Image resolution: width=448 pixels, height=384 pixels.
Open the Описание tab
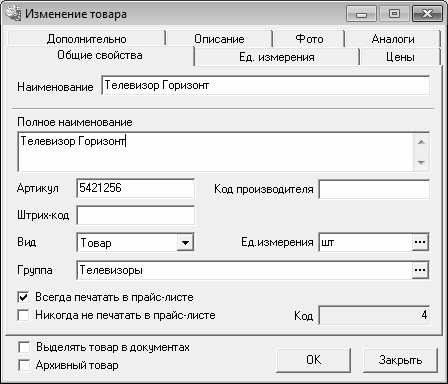pos(219,39)
